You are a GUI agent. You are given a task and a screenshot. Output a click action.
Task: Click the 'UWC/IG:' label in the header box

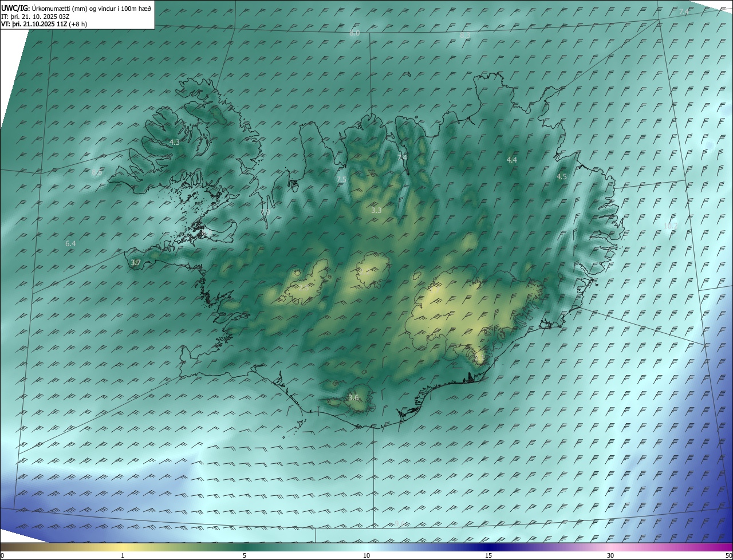pos(16,9)
